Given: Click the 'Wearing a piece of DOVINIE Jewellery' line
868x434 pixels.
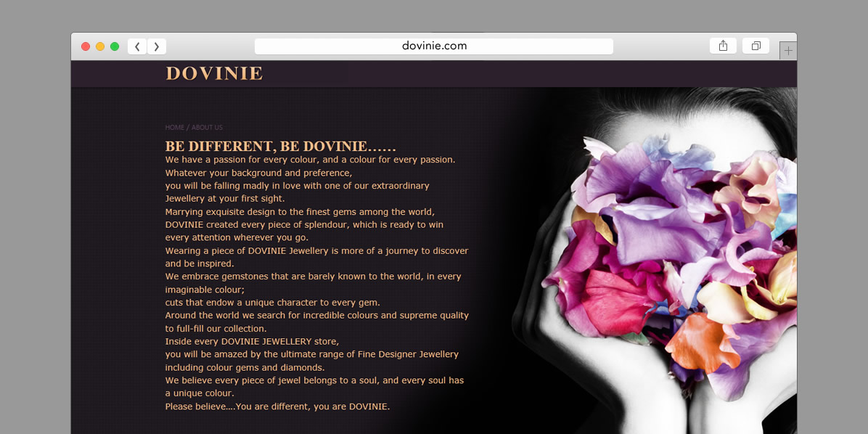Looking at the screenshot, I should pyautogui.click(x=316, y=251).
